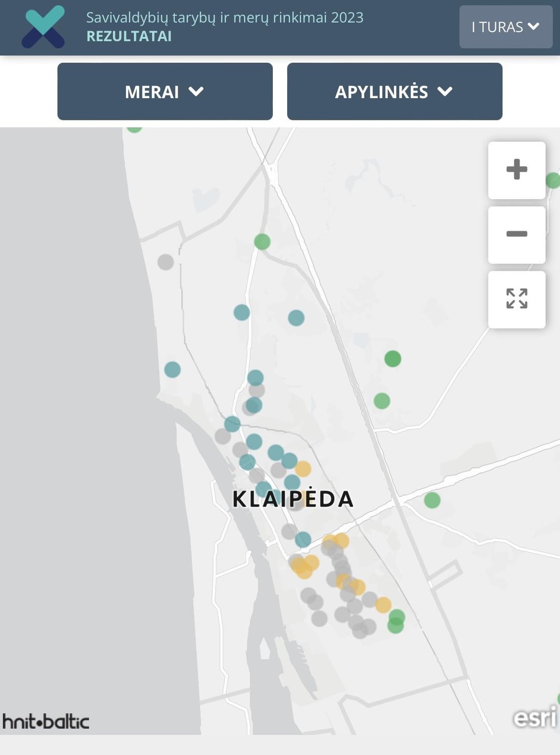560x755 pixels.
Task: Expand the APYLINKĖS dropdown
Action: point(395,91)
